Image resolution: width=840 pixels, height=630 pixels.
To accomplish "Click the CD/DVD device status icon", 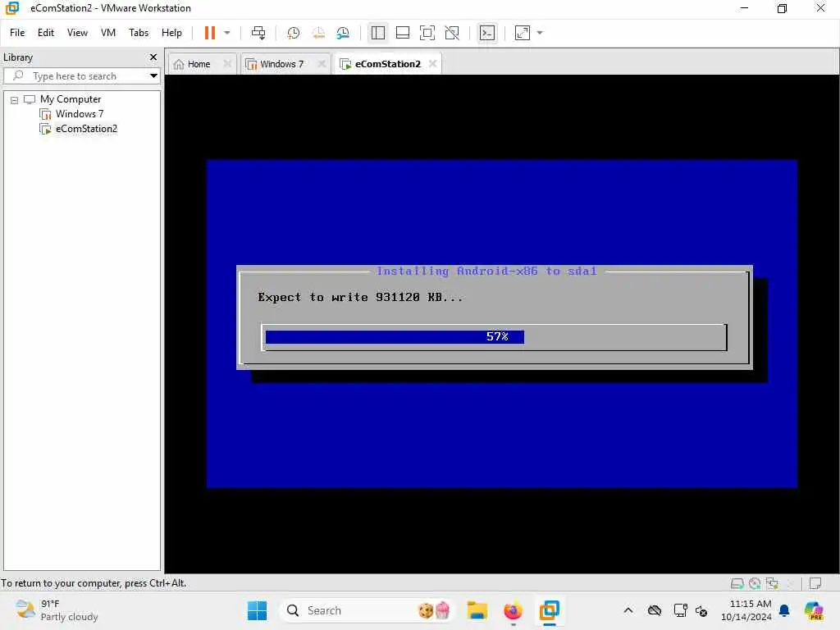I will 755,583.
